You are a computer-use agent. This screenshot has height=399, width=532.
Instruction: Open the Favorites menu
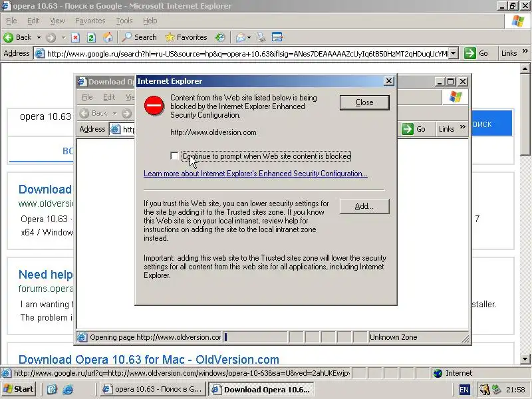point(90,21)
